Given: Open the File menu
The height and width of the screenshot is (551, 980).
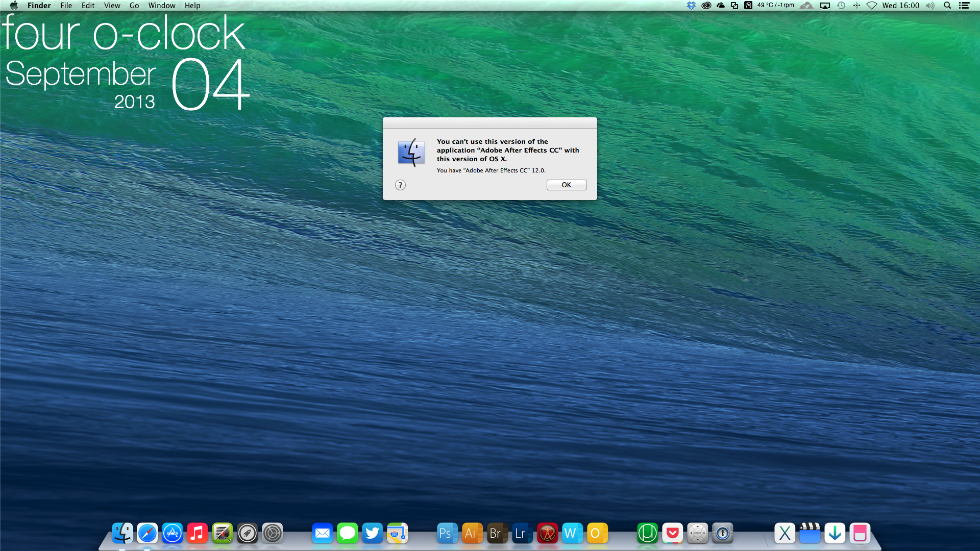Looking at the screenshot, I should [66, 6].
